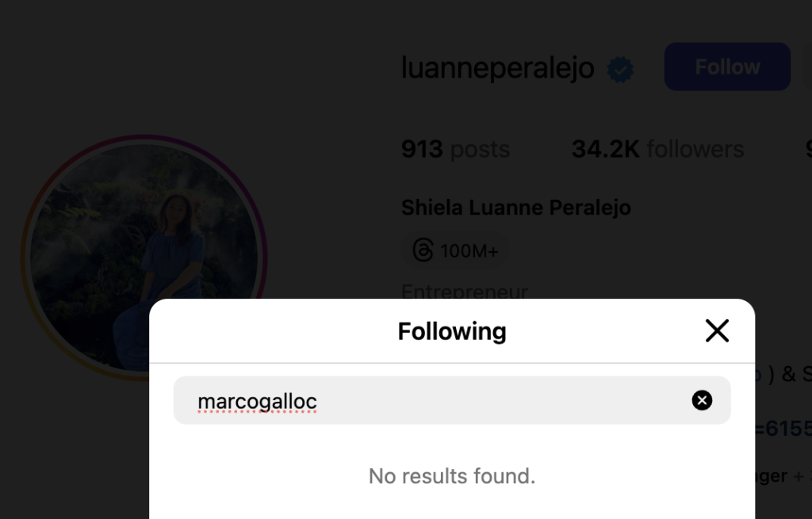Viewport: 812px width, 519px height.
Task: Click the Following dialog title
Action: [x=452, y=331]
